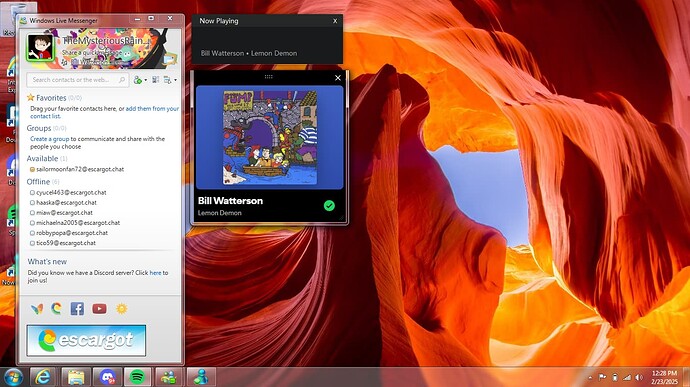690x387 pixels.
Task: Close the Spotify miniplayer
Action: click(338, 78)
